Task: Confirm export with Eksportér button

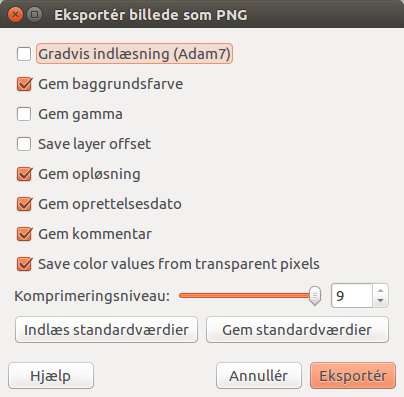Action: (353, 376)
